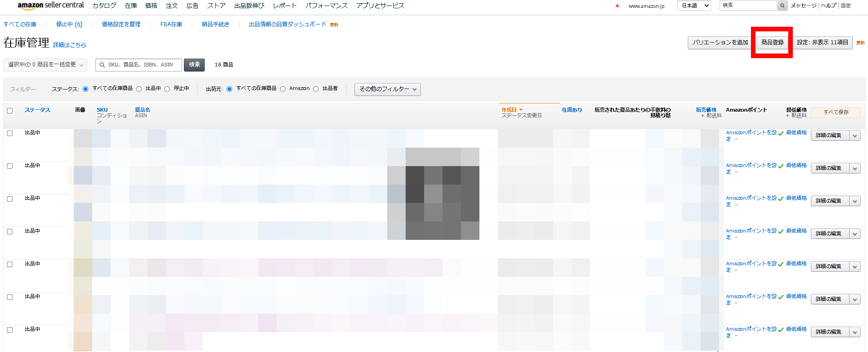Open the 注文 menu
Viewport: 868px width, 352px height.
click(172, 6)
